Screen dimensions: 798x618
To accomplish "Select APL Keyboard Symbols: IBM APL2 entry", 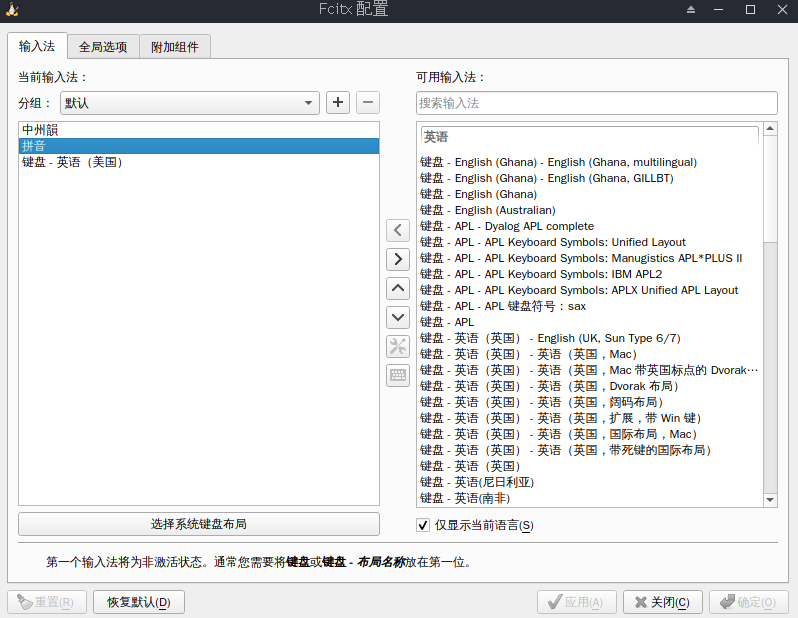I will tap(590, 274).
